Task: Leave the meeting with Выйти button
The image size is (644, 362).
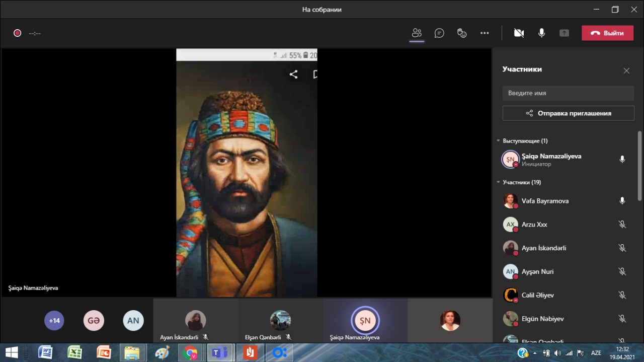Action: coord(607,33)
